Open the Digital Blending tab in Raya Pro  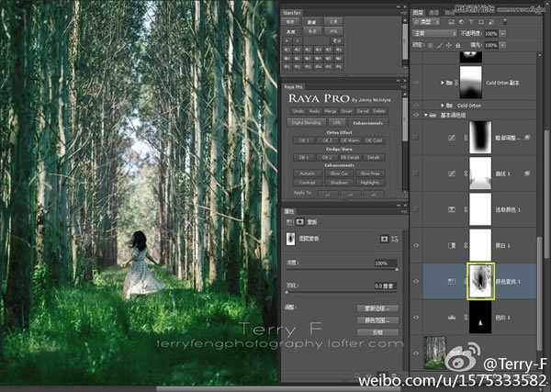coord(306,123)
